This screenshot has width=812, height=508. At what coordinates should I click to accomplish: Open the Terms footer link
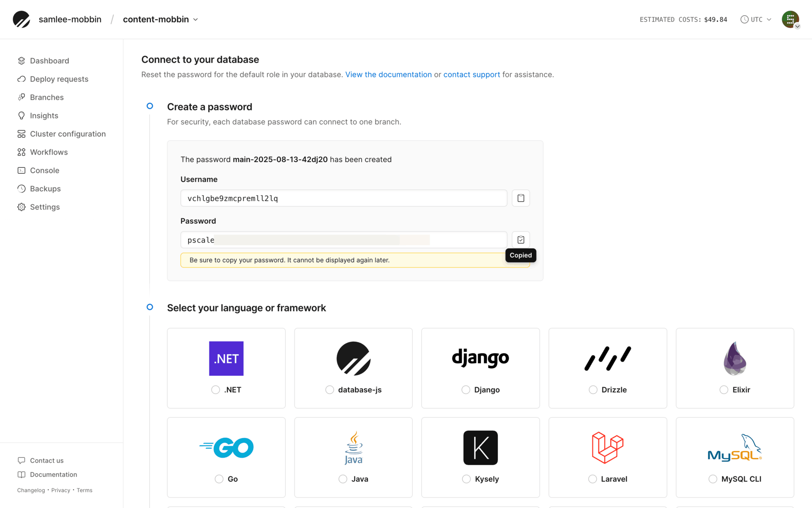(x=85, y=490)
